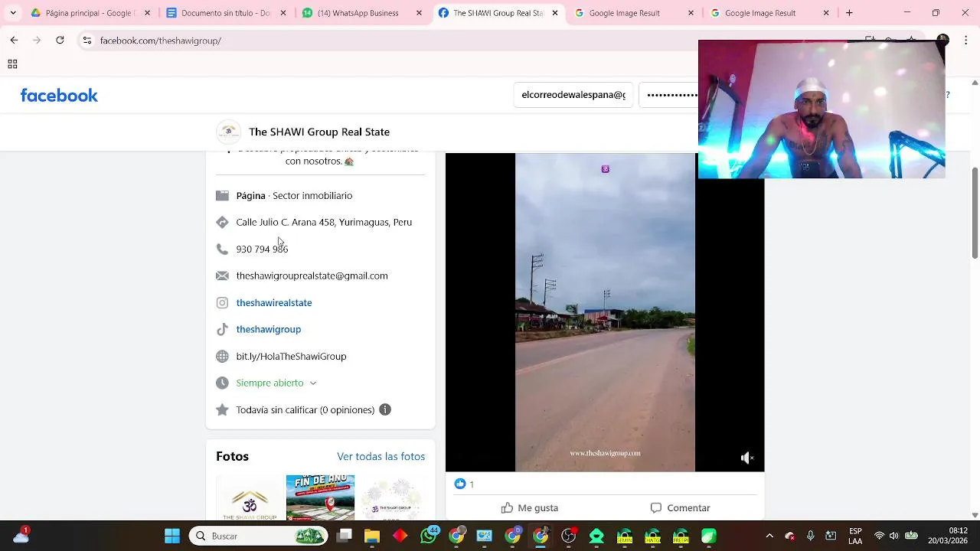This screenshot has height=551, width=980.
Task: Open Ver todas las fotos
Action: click(381, 456)
